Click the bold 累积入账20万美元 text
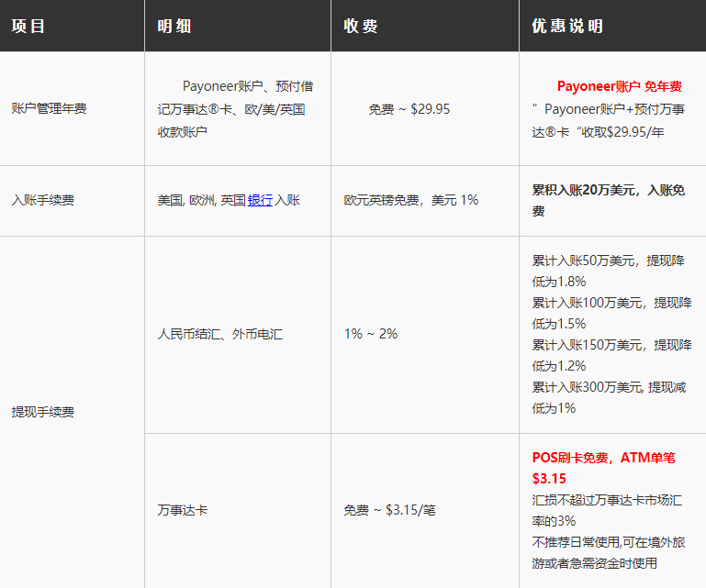Screen dimensions: 706x588 coord(586,190)
